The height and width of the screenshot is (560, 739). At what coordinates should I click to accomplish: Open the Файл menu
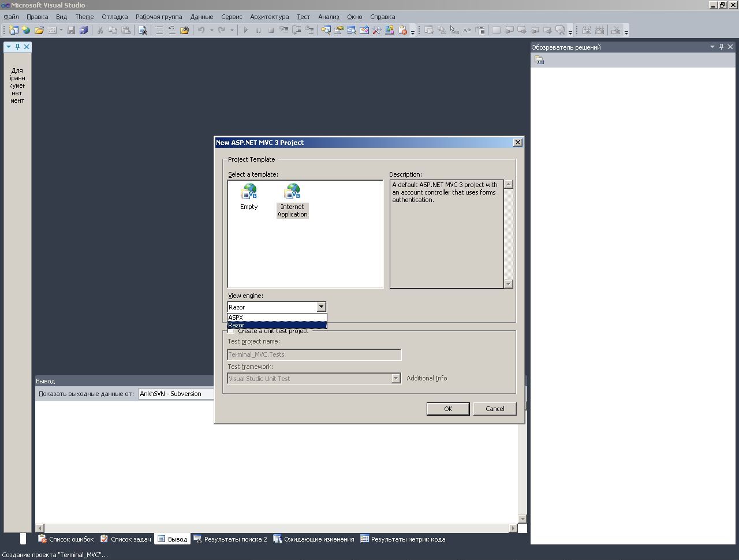click(11, 17)
